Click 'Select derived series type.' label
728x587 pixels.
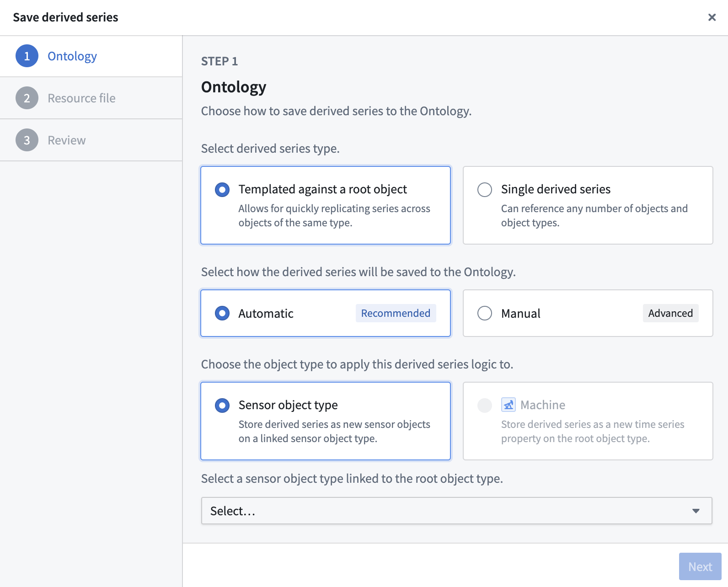(x=270, y=149)
